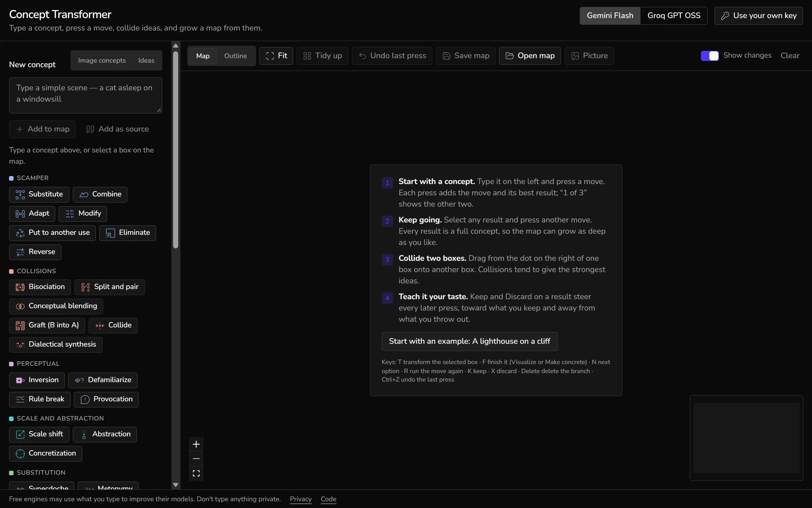Choose Graft (B into A) move
This screenshot has height=508, width=812.
[47, 325]
